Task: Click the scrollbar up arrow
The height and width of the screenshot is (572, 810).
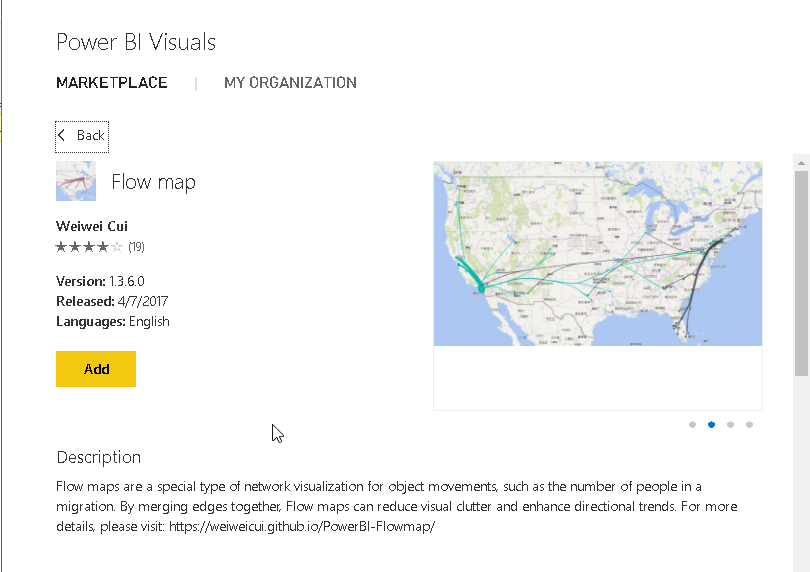Action: click(801, 161)
